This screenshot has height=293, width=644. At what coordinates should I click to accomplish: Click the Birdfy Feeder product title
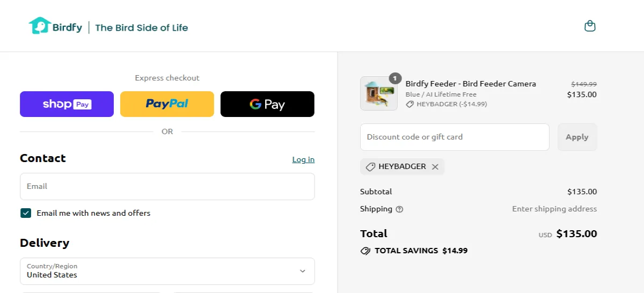pos(471,84)
